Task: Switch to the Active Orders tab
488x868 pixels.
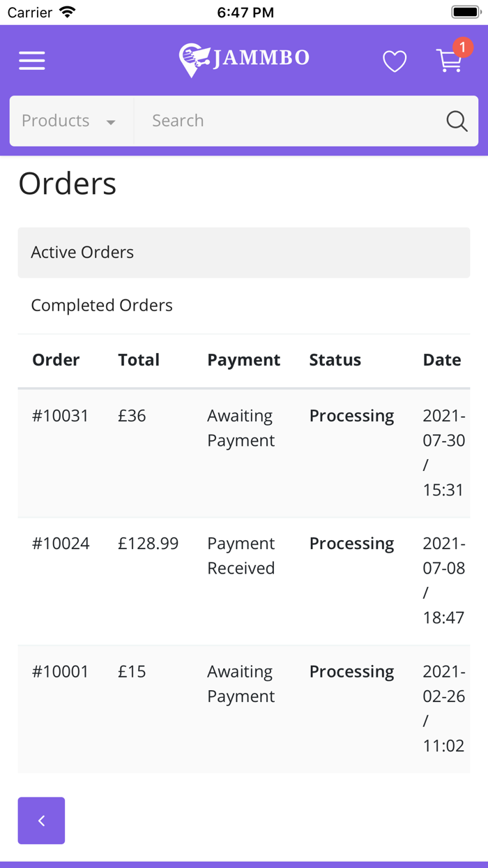Action: tap(82, 253)
